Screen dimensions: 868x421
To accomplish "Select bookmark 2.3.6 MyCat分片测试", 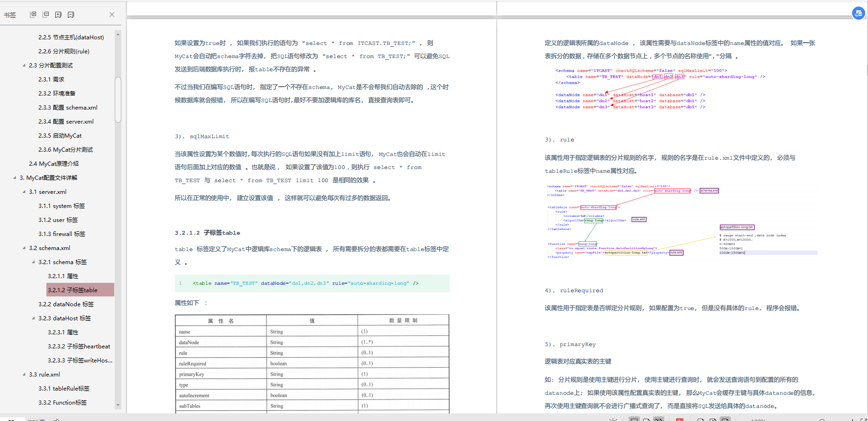I will 66,149.
